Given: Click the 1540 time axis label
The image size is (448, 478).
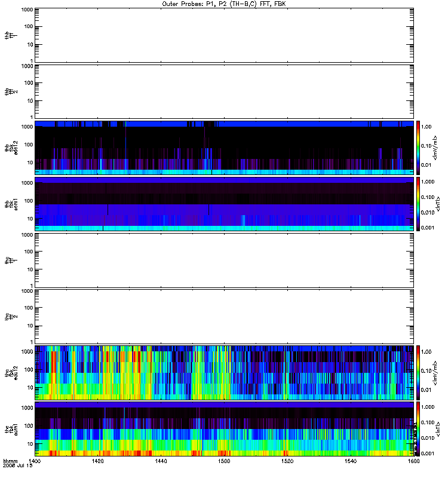Looking at the screenshot, I should click(x=351, y=461).
